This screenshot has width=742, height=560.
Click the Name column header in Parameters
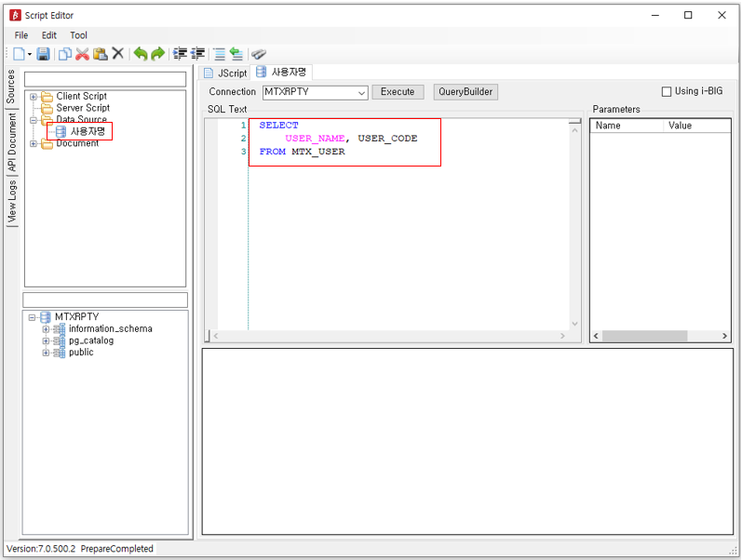[626, 126]
